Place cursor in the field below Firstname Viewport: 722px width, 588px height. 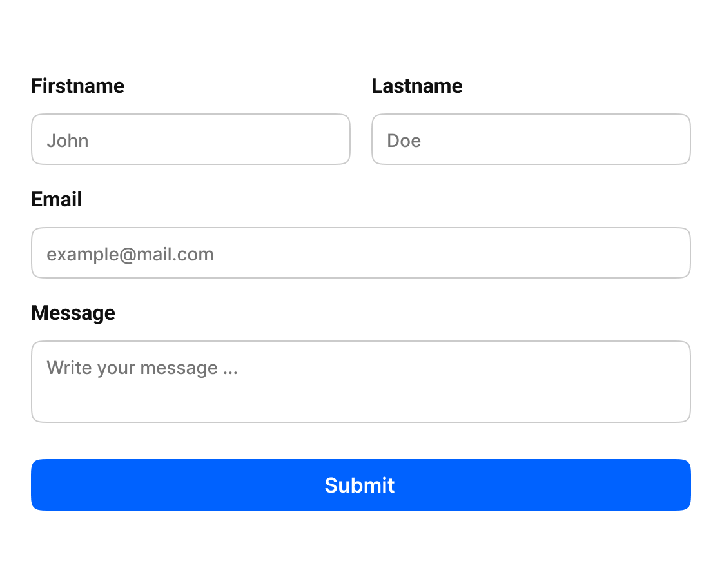[x=191, y=139]
